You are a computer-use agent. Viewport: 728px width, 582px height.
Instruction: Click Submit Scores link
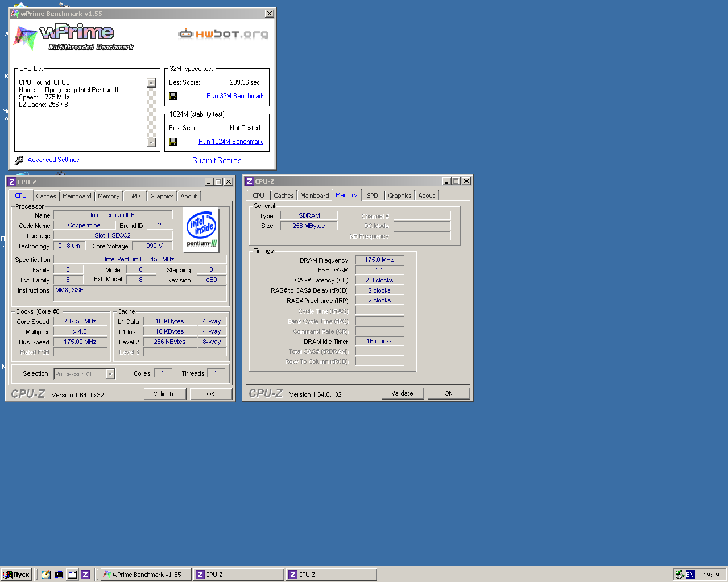[x=217, y=160]
